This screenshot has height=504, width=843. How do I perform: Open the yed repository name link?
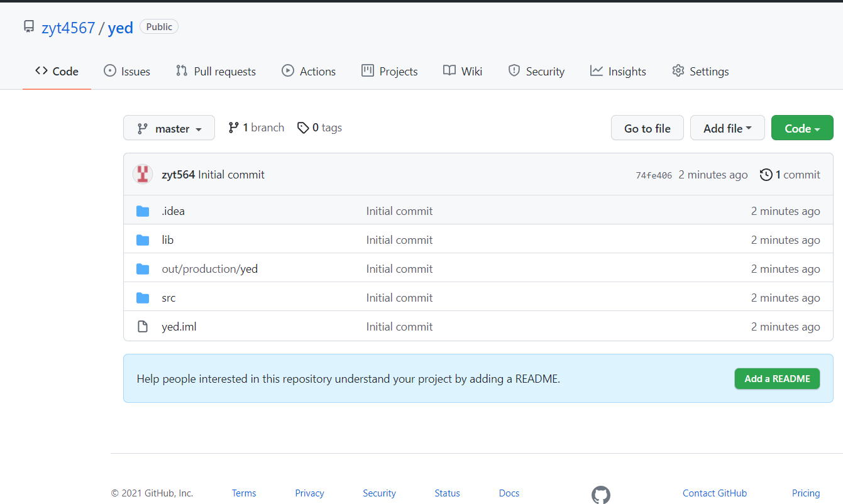coord(121,28)
